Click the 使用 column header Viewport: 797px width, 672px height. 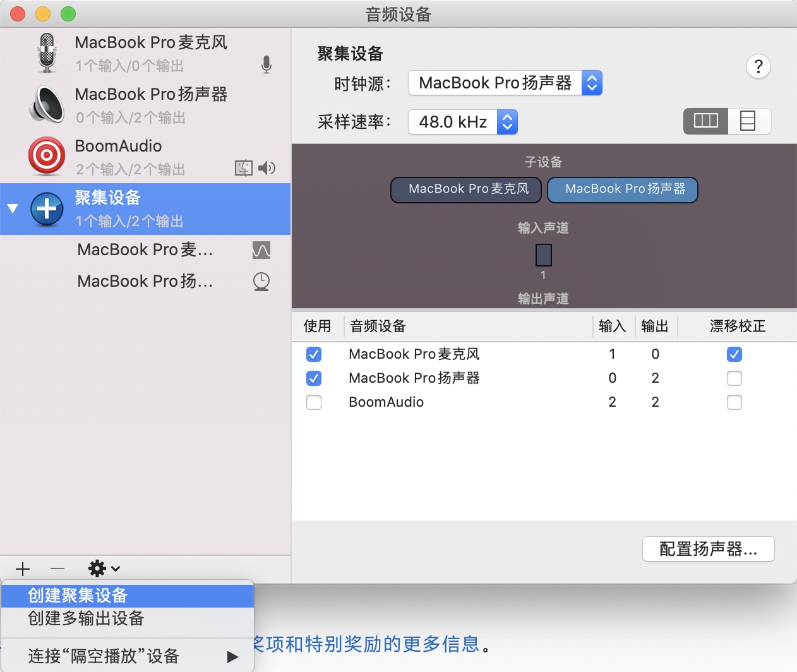point(318,326)
